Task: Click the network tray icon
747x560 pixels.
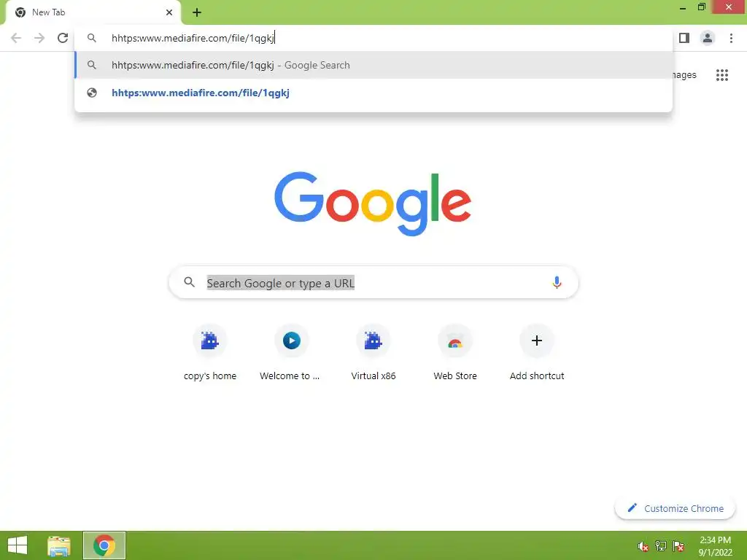Action: pyautogui.click(x=661, y=546)
